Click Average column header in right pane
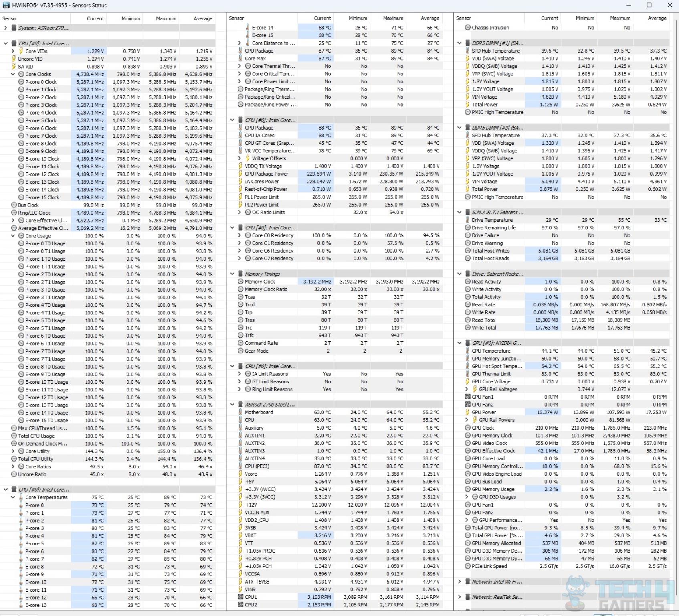 [x=651, y=18]
